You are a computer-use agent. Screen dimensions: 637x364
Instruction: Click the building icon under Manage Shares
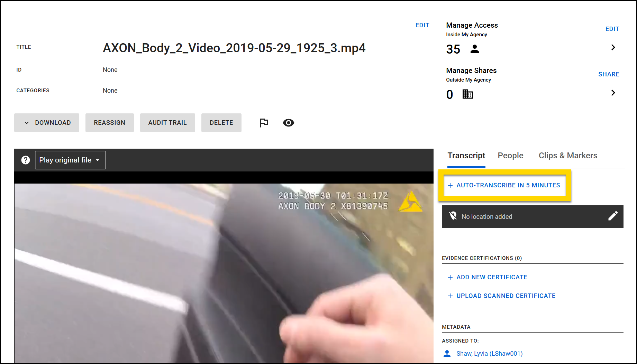467,94
